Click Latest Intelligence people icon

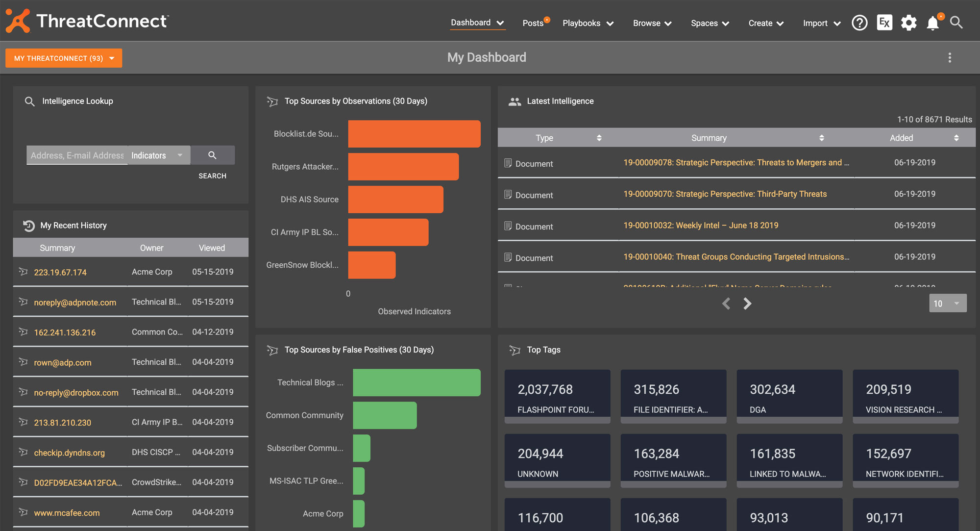coord(514,101)
